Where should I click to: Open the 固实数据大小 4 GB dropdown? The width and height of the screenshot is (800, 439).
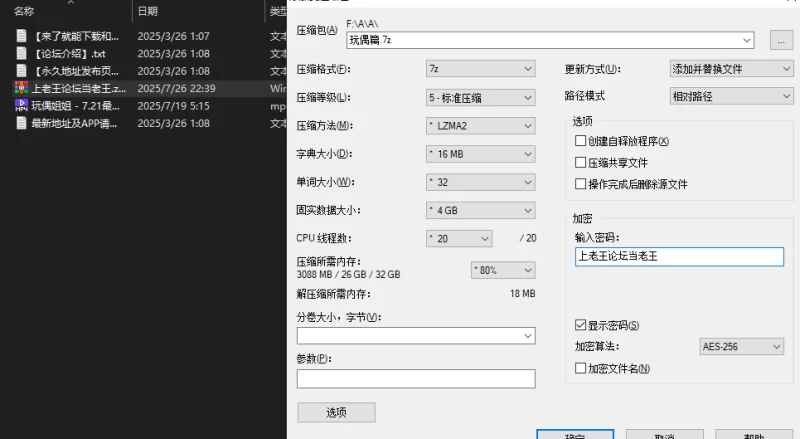point(480,210)
